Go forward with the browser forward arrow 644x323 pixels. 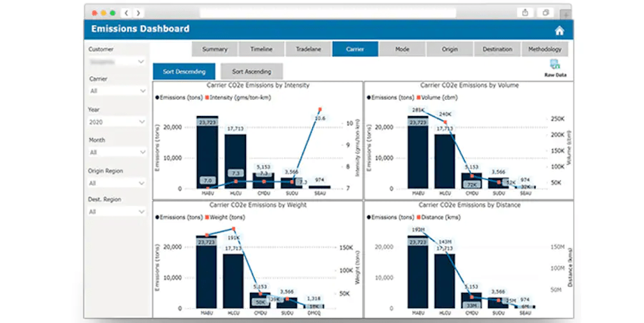(138, 12)
